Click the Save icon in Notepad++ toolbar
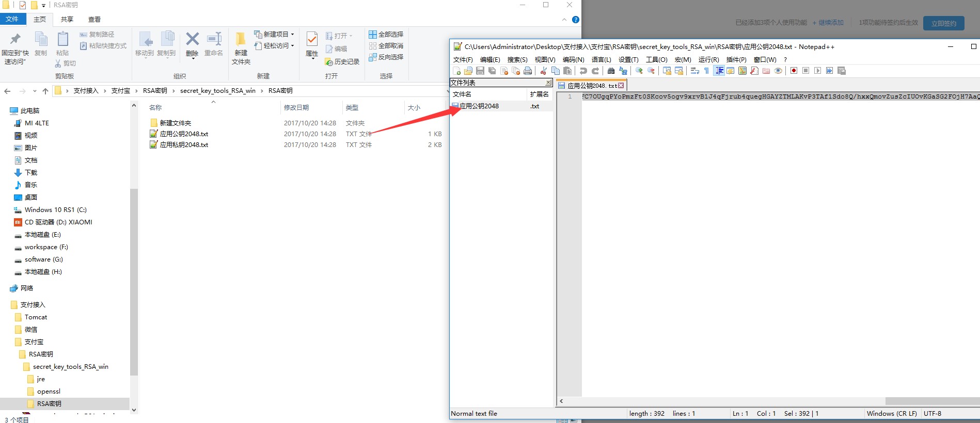The width and height of the screenshot is (980, 423). pos(480,71)
